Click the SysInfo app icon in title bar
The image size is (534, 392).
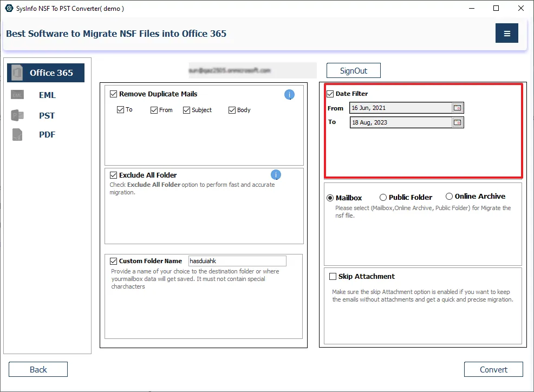pos(9,8)
